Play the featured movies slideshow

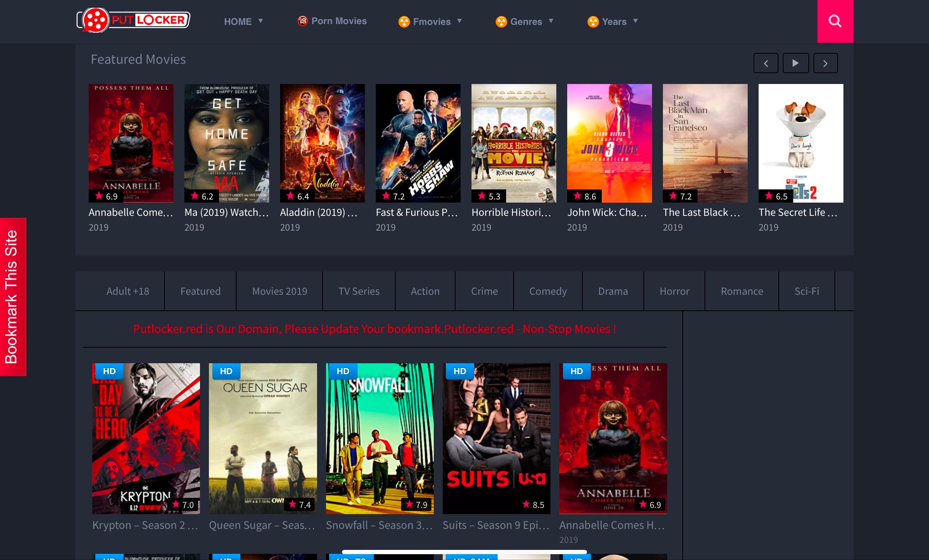[796, 63]
